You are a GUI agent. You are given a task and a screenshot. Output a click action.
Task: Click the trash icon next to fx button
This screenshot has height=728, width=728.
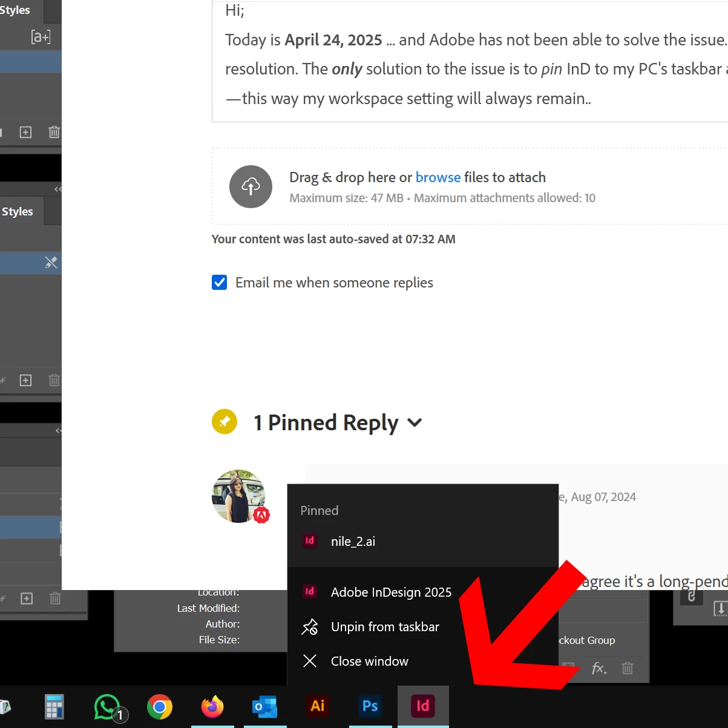[x=628, y=668]
